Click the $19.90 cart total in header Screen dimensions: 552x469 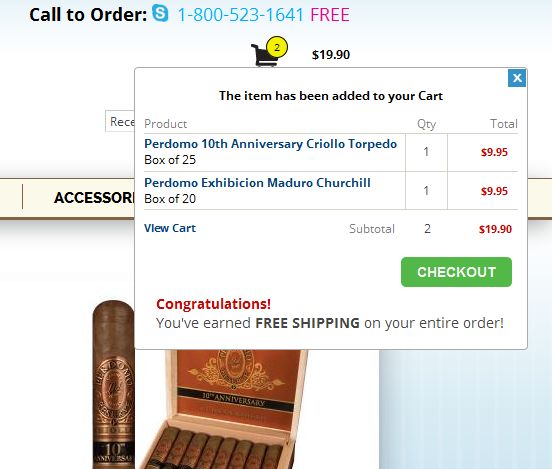click(331, 55)
